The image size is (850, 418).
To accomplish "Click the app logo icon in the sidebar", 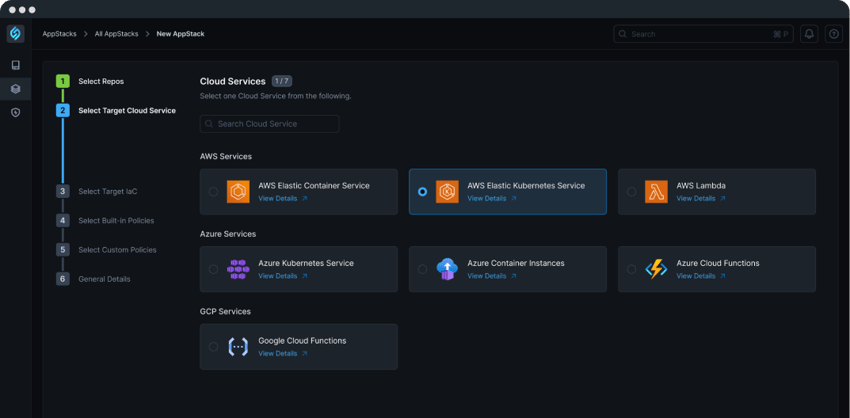I will 15,34.
